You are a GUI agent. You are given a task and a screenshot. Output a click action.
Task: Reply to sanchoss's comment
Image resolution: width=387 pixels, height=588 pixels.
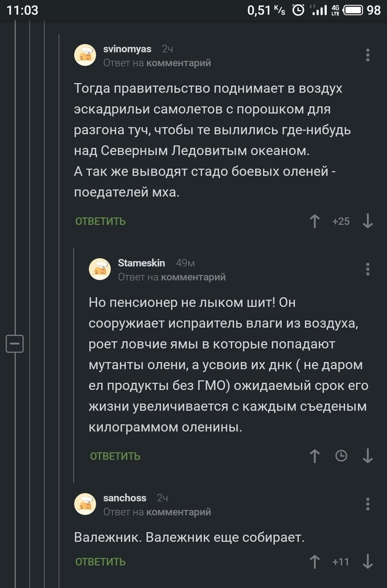(101, 561)
